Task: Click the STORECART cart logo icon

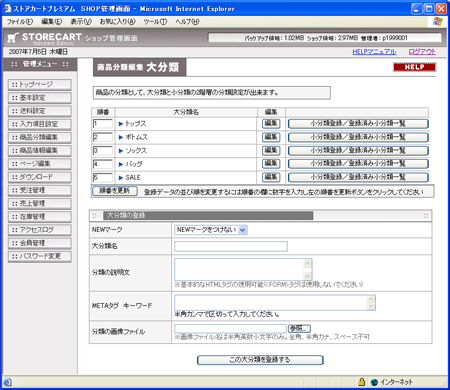Action: pos(13,38)
